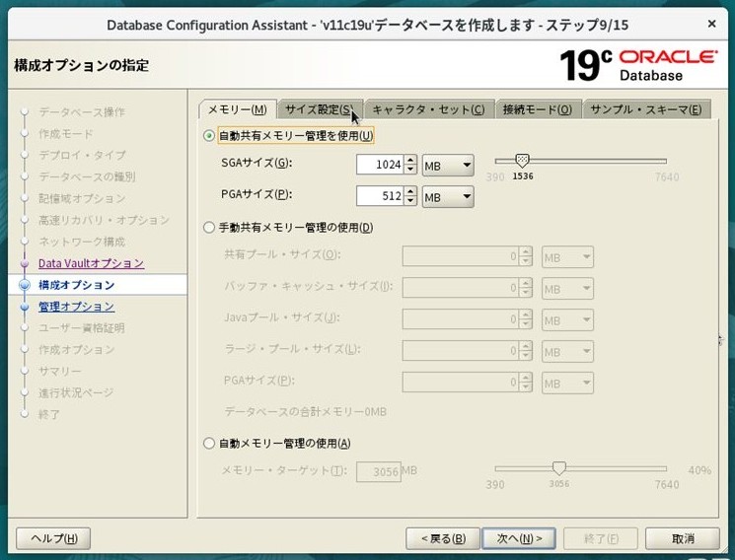Open the Javaプール・サイズ MB dropdown
This screenshot has width=735, height=560.
point(567,319)
